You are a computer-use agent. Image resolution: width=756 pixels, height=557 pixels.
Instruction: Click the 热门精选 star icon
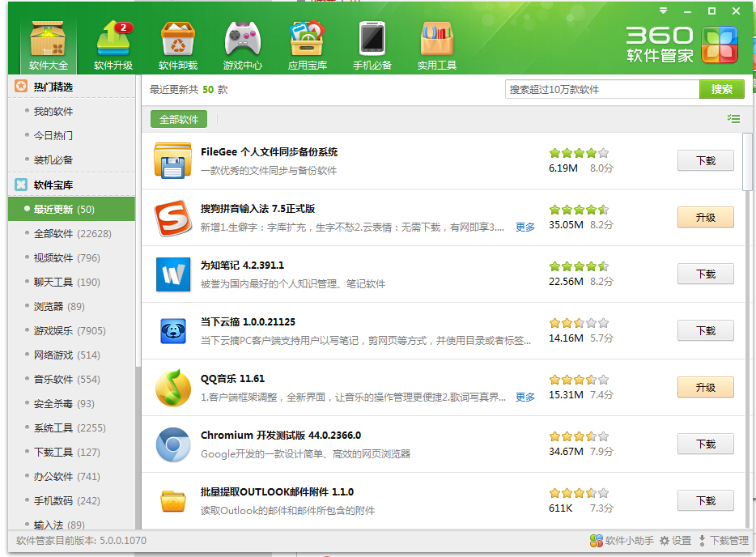pyautogui.click(x=21, y=87)
